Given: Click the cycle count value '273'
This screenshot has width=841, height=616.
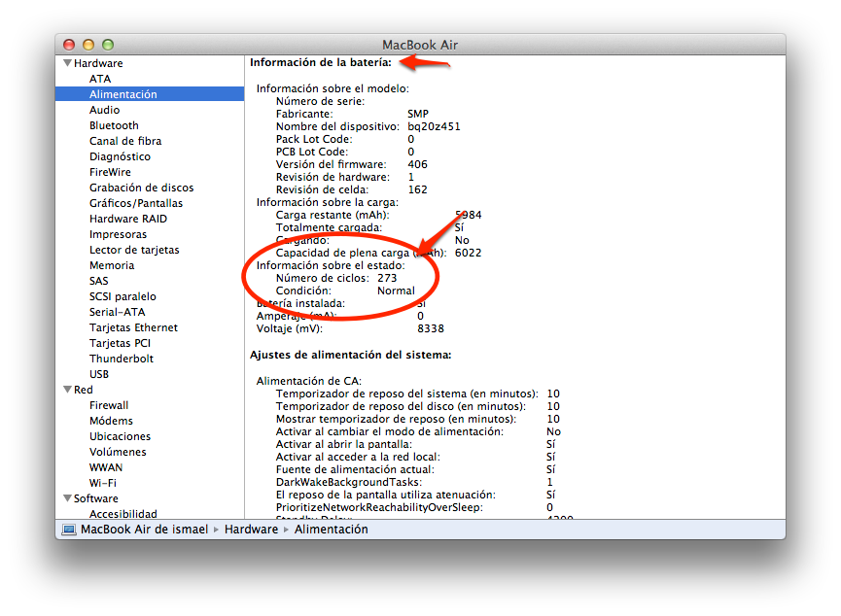Looking at the screenshot, I should (387, 278).
